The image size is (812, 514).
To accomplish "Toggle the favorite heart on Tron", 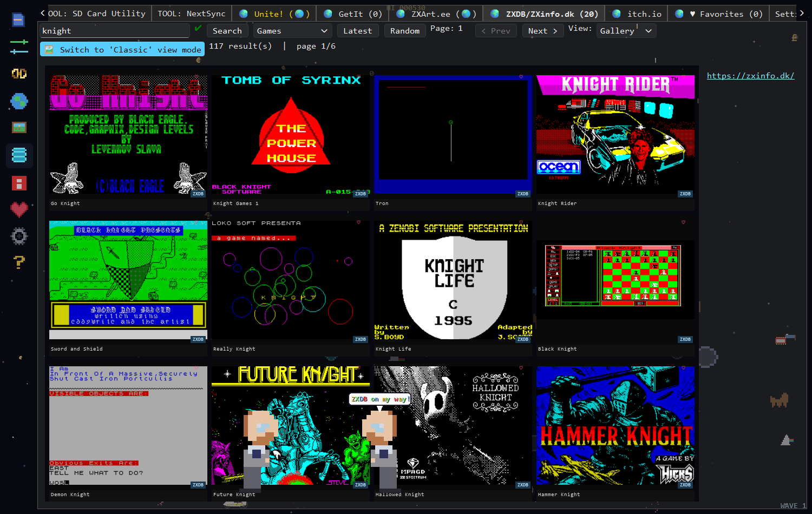I will (x=521, y=77).
